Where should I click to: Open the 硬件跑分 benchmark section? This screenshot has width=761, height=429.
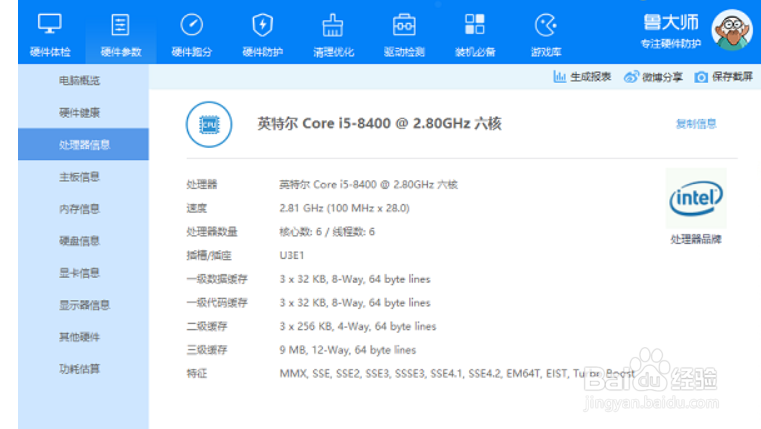coord(192,34)
